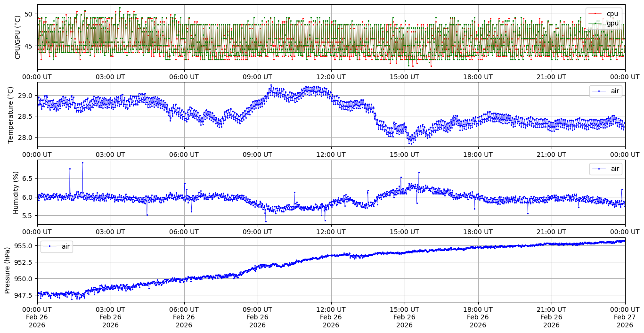Click the cpu legend entry

[612, 14]
